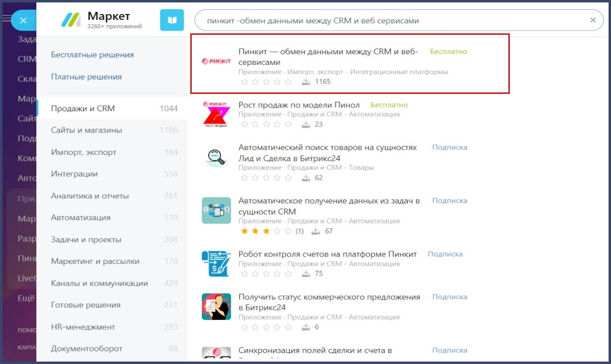Open the Платные решения filter
This screenshot has height=364, width=611.
click(x=86, y=76)
